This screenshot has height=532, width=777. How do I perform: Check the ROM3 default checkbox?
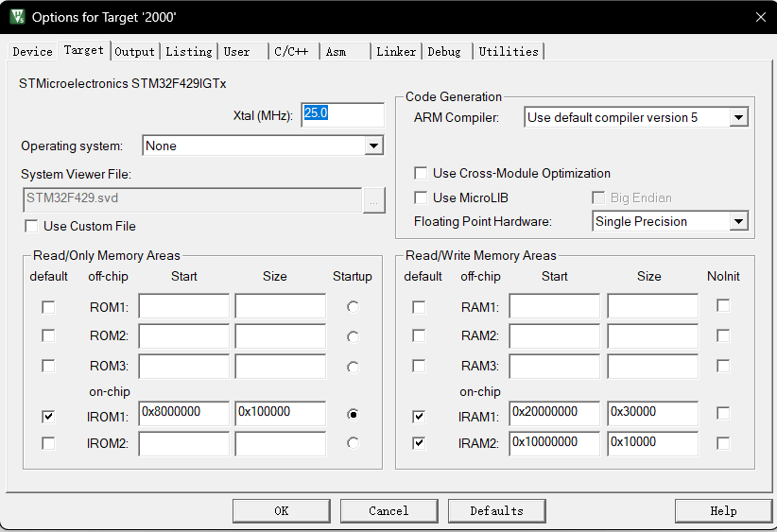[48, 366]
